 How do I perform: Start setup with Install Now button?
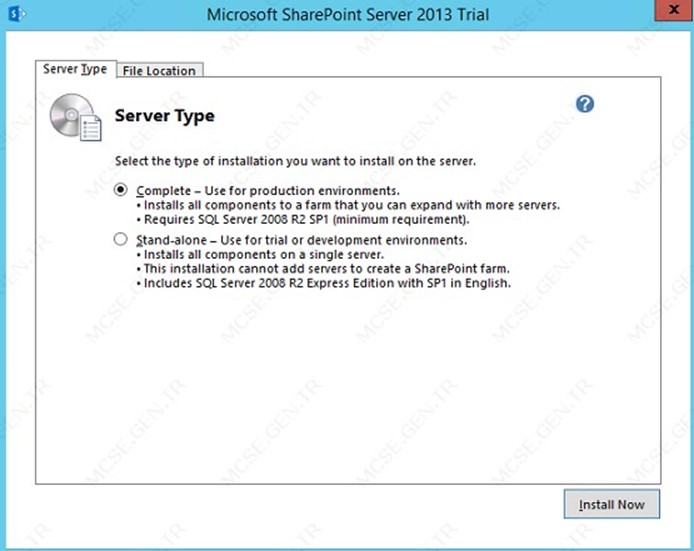coord(612,504)
